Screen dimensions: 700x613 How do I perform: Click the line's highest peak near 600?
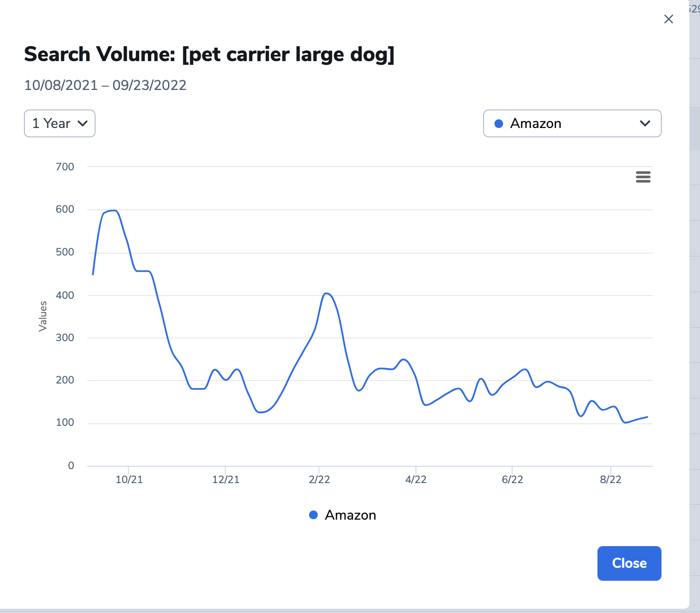(x=113, y=210)
